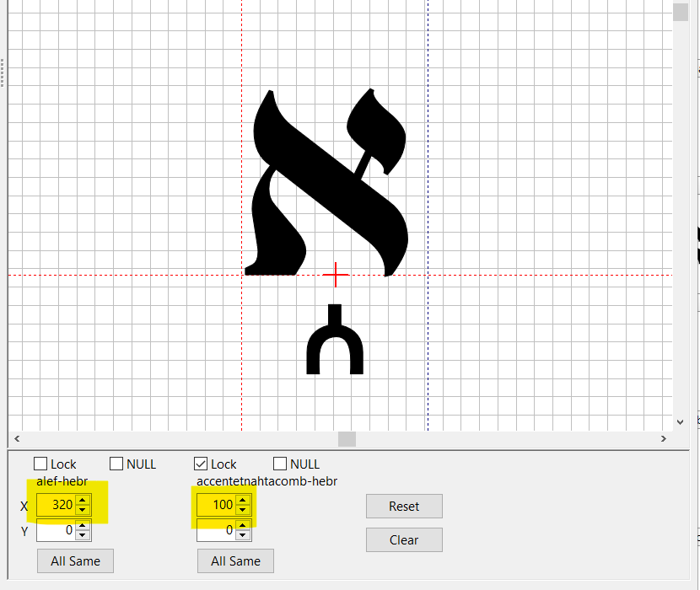Click the vertical scrollbar thumb
The width and height of the screenshot is (700, 590).
tap(681, 12)
